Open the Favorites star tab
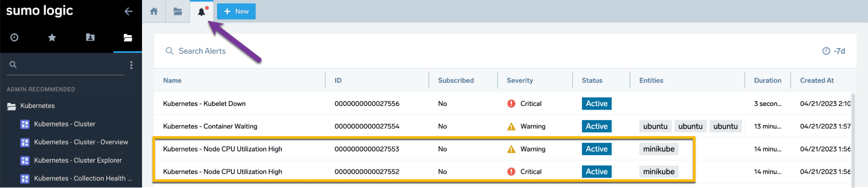This screenshot has height=188, width=868. point(52,38)
